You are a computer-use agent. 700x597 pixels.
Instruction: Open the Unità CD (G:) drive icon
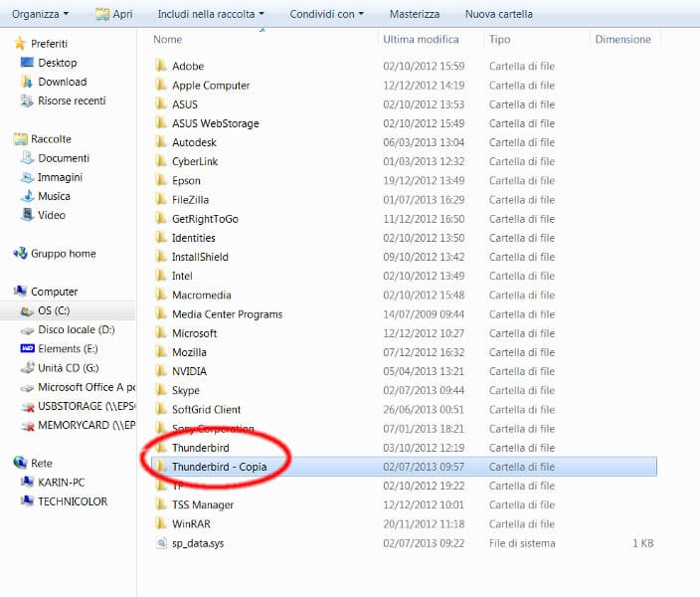pyautogui.click(x=27, y=368)
